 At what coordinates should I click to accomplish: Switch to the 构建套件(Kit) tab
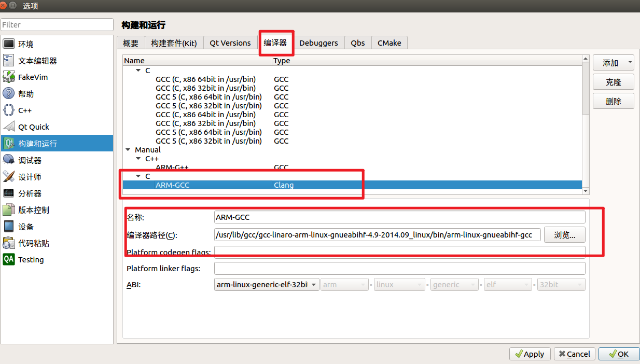tap(174, 43)
